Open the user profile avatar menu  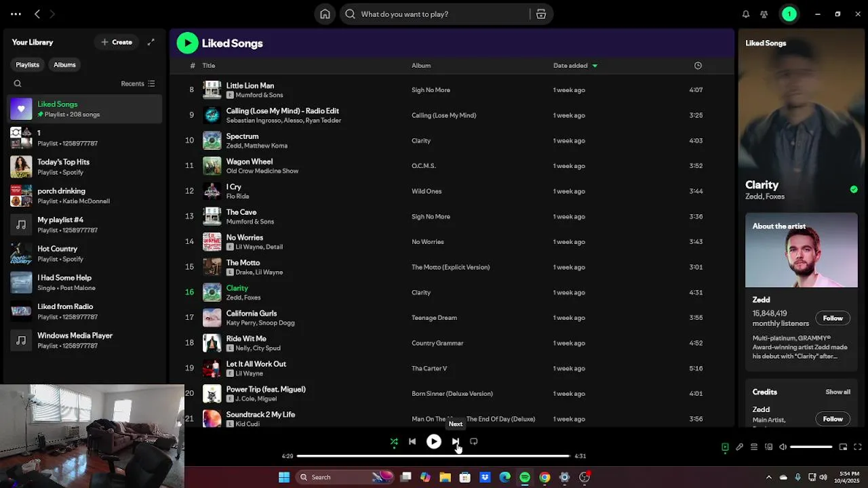789,14
